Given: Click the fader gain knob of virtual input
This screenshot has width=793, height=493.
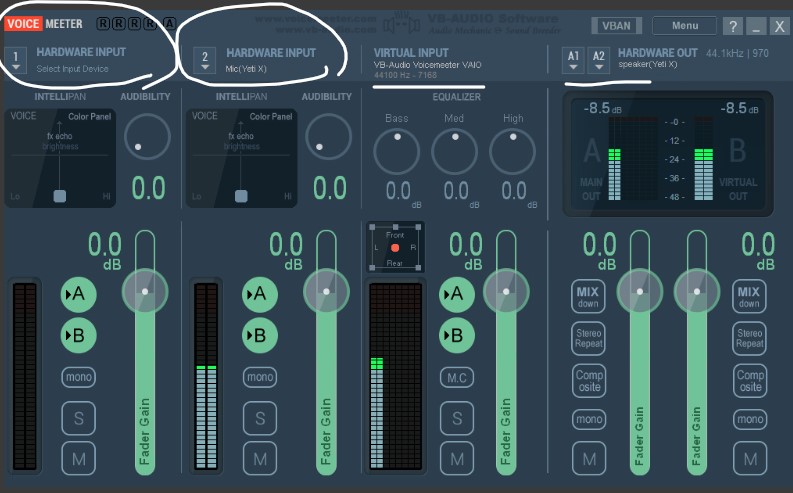Looking at the screenshot, I should tap(506, 291).
